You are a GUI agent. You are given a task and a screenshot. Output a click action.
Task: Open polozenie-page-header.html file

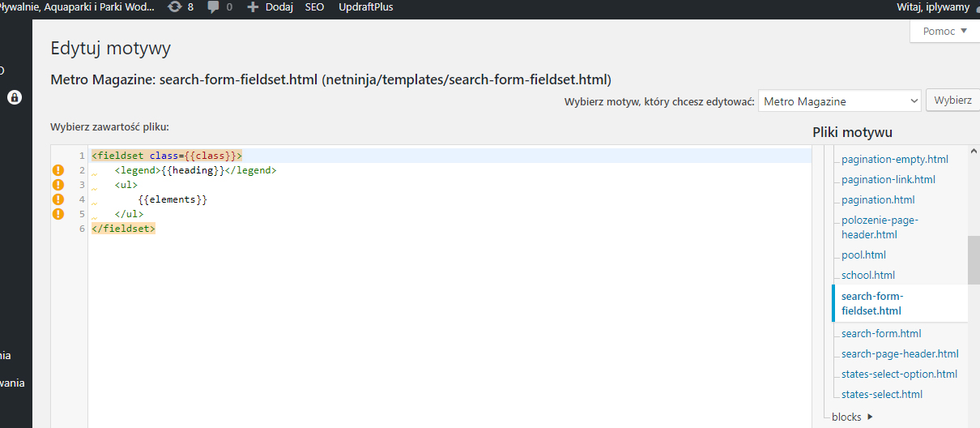point(880,228)
